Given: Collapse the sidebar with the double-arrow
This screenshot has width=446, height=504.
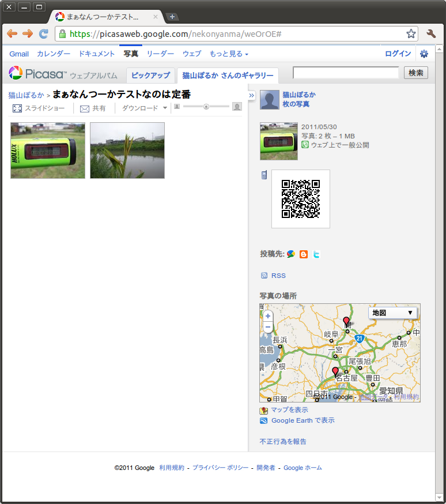Looking at the screenshot, I should (x=251, y=95).
